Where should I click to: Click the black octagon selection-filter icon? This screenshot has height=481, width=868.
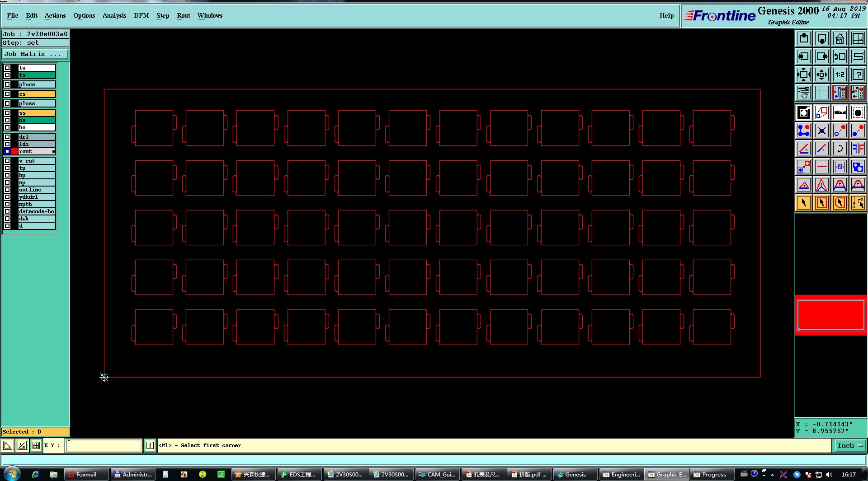point(858,112)
